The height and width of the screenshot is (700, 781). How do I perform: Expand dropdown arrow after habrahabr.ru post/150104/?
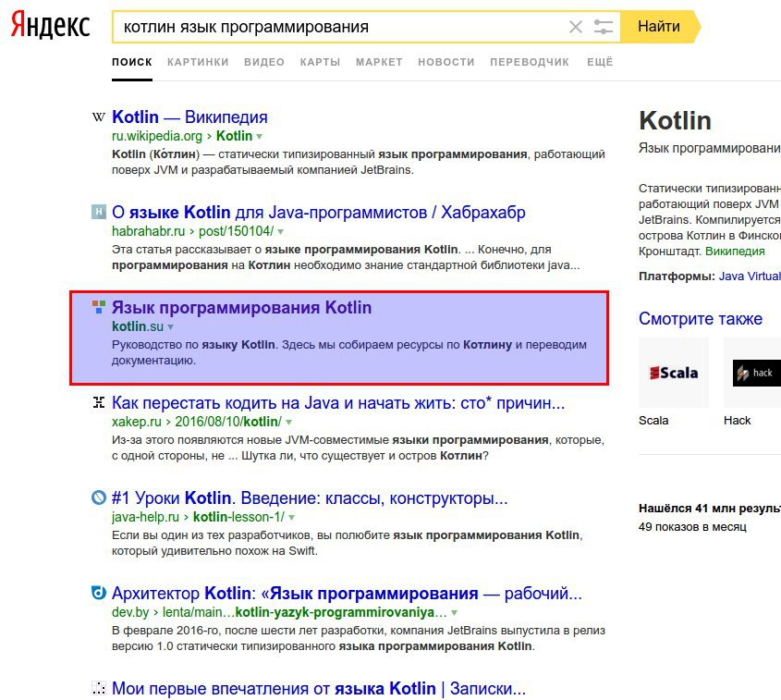point(280,232)
